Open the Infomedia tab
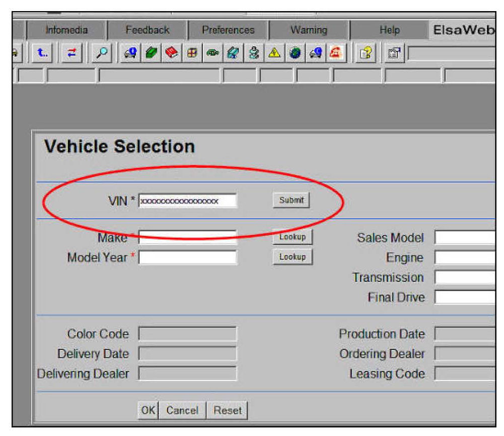 point(66,30)
